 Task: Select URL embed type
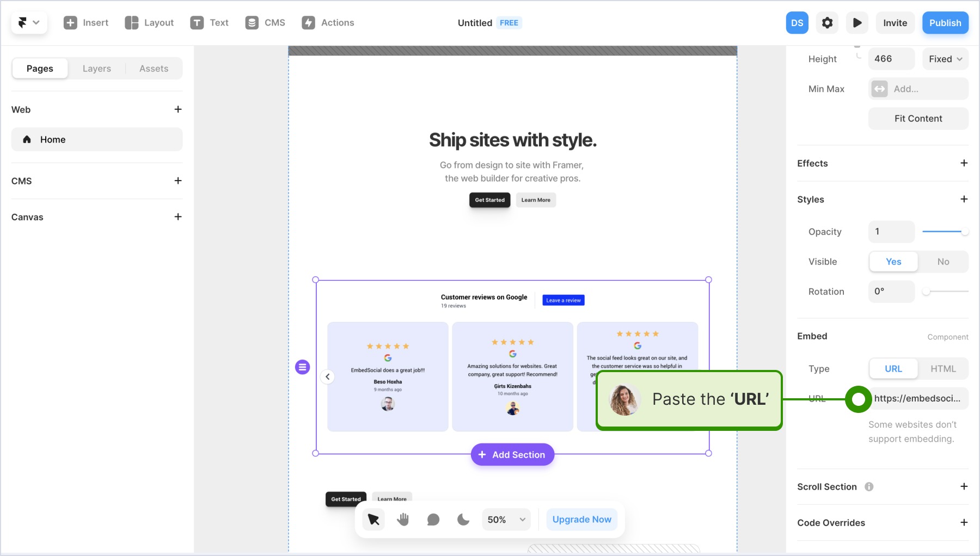click(893, 369)
